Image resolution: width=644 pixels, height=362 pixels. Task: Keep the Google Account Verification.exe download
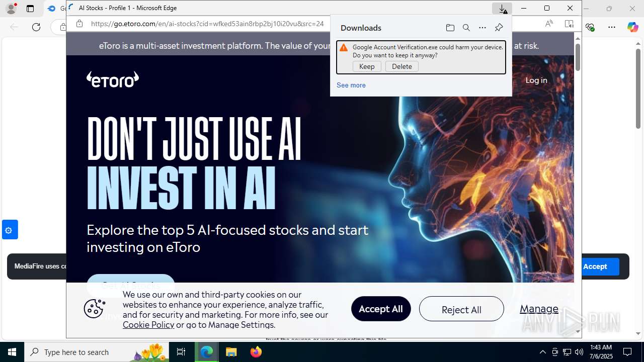coord(367,66)
